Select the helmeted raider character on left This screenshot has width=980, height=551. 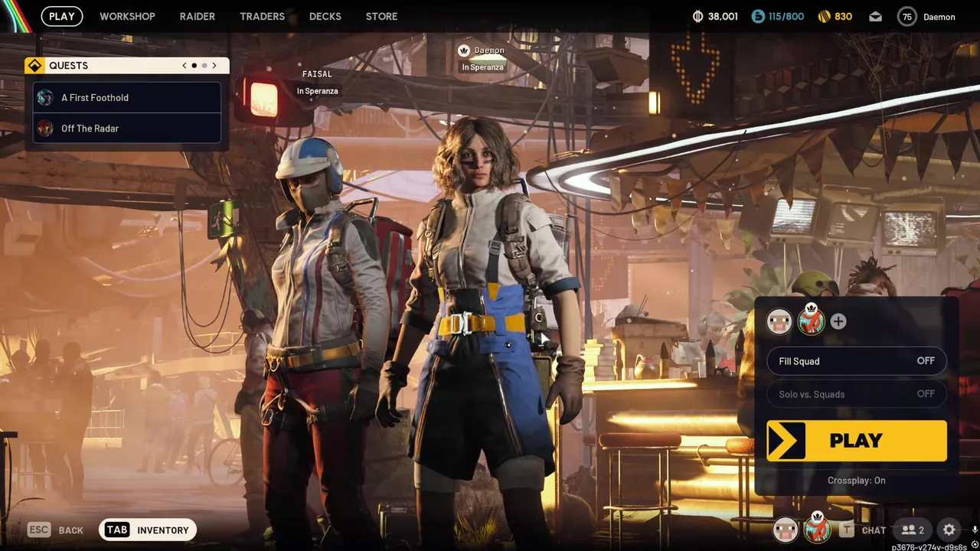pyautogui.click(x=325, y=337)
